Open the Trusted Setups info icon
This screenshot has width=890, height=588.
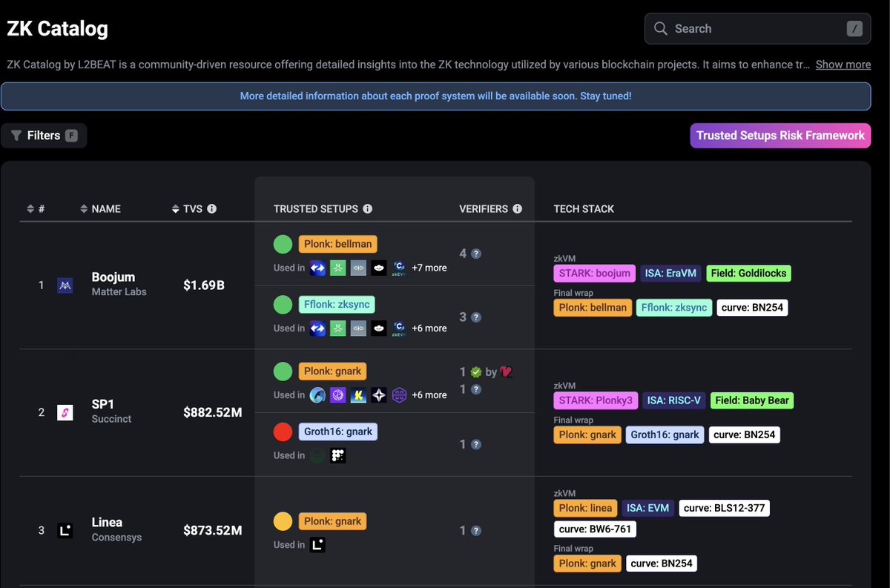tap(368, 209)
